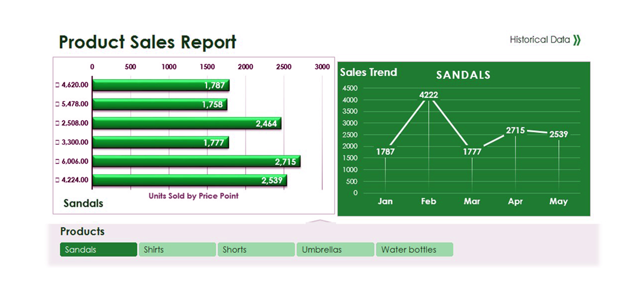The width and height of the screenshot is (644, 305).
Task: Select the Jan data label 1787
Action: [385, 152]
